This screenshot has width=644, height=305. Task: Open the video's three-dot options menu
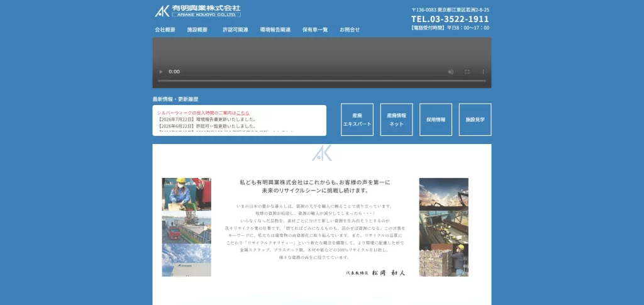484,72
